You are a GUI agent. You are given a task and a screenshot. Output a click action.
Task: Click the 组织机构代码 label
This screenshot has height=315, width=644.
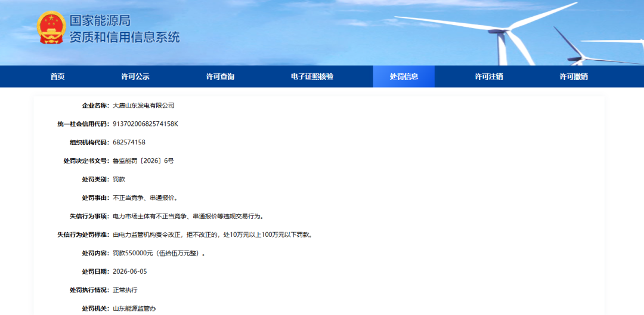pos(89,143)
